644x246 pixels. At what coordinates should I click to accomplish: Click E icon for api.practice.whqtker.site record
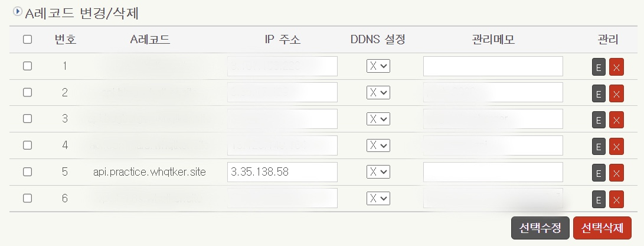point(599,173)
